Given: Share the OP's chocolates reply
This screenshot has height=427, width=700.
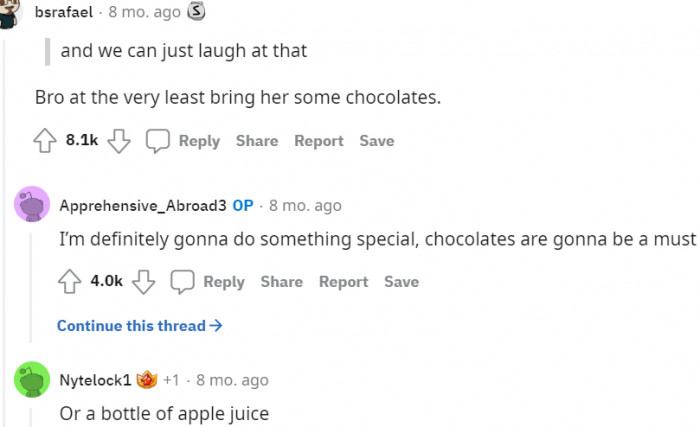Looking at the screenshot, I should [x=282, y=282].
